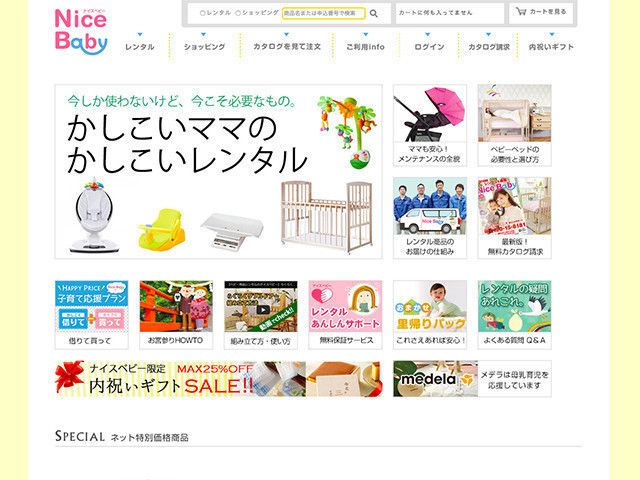This screenshot has height=480, width=640.
Task: Open the カタログ請求 menu item
Action: click(489, 47)
